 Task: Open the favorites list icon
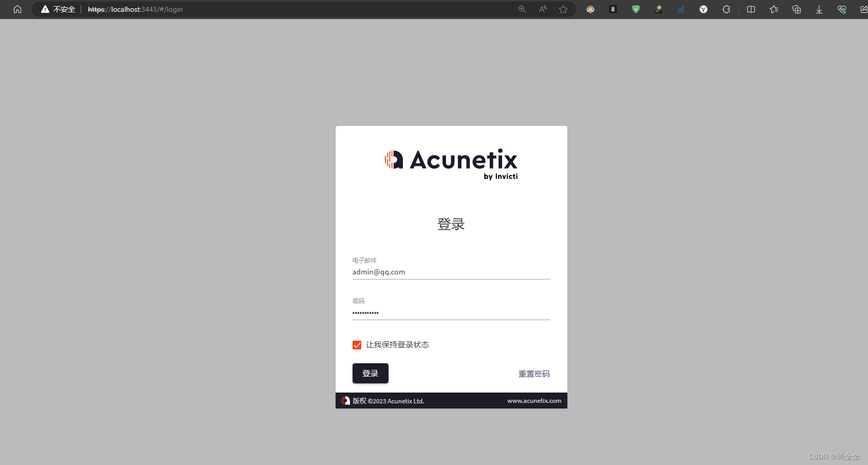click(x=774, y=9)
